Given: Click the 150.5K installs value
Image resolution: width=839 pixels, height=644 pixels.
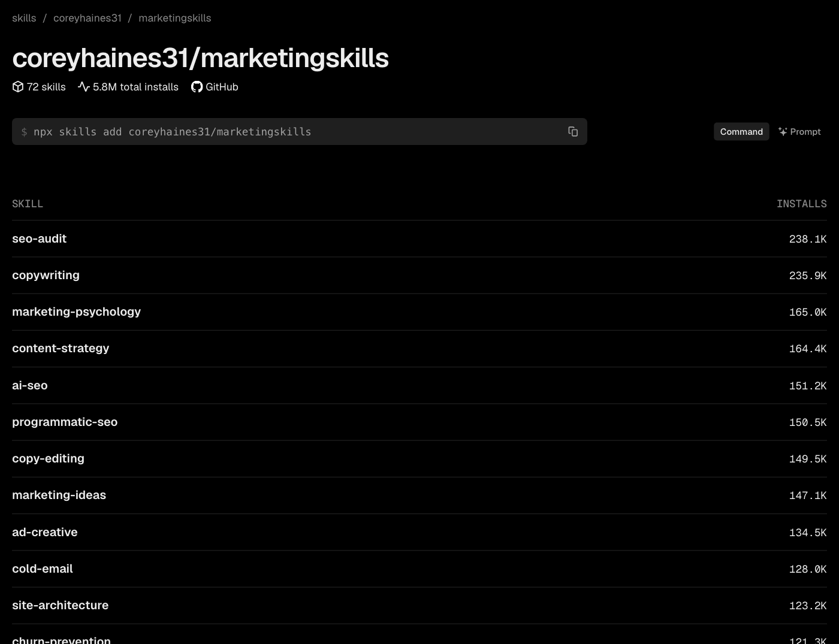Looking at the screenshot, I should (x=808, y=422).
